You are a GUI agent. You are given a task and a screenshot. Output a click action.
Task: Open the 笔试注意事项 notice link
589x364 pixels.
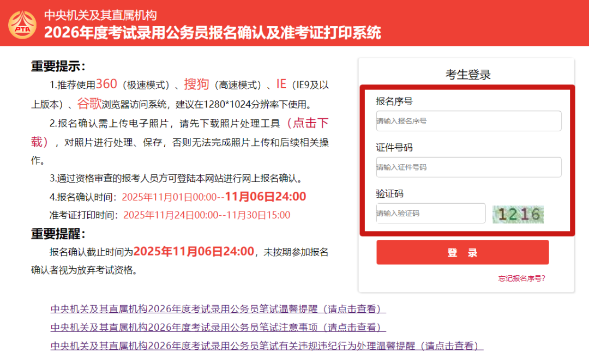pyautogui.click(x=218, y=327)
